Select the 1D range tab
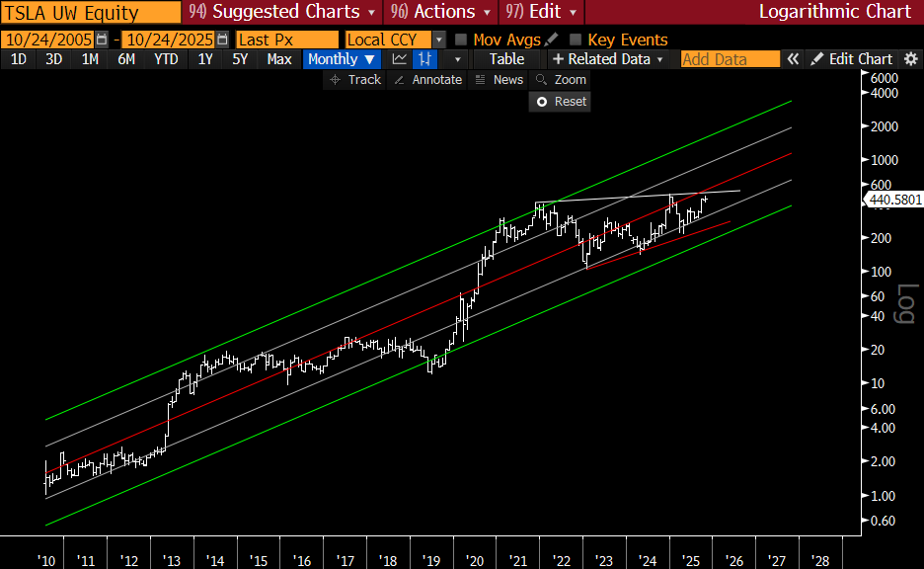The width and height of the screenshot is (924, 569). (x=19, y=59)
